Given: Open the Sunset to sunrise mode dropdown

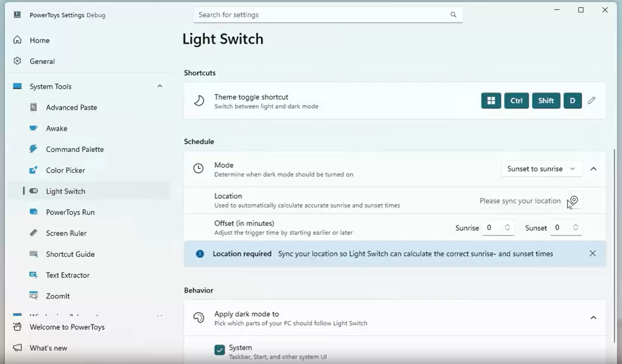Looking at the screenshot, I should click(541, 169).
